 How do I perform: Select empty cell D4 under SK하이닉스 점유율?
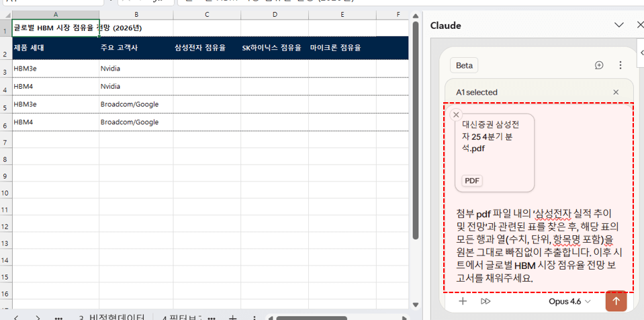pyautogui.click(x=275, y=86)
